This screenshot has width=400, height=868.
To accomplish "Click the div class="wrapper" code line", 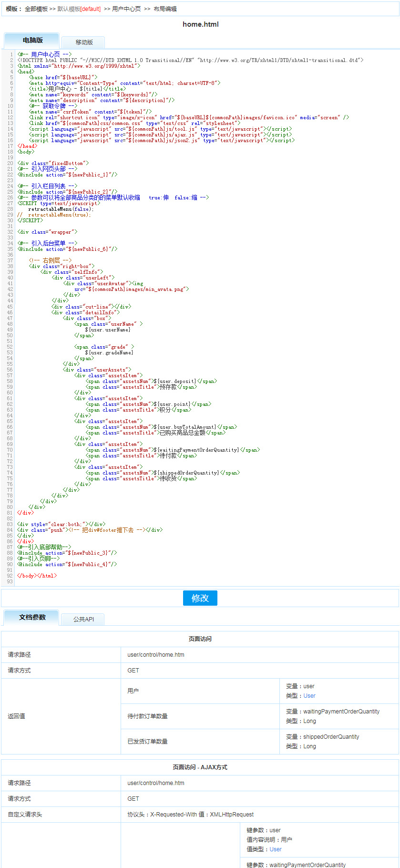I will click(x=47, y=232).
